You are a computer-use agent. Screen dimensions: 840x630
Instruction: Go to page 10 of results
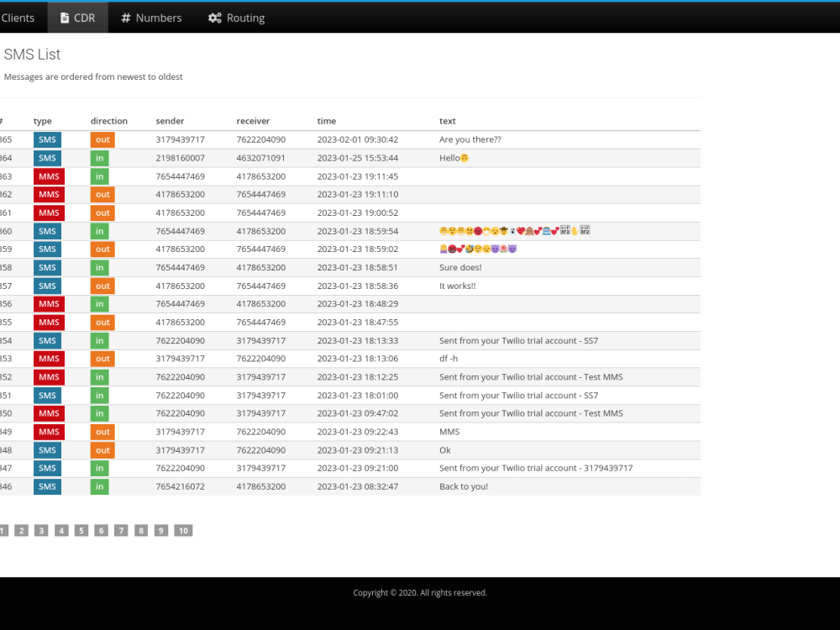pos(183,530)
